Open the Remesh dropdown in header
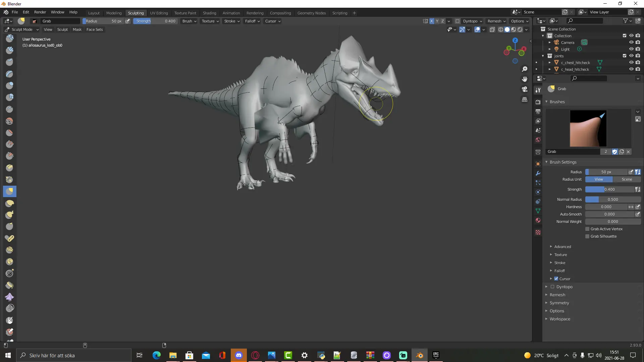644x362 pixels. tap(496, 21)
